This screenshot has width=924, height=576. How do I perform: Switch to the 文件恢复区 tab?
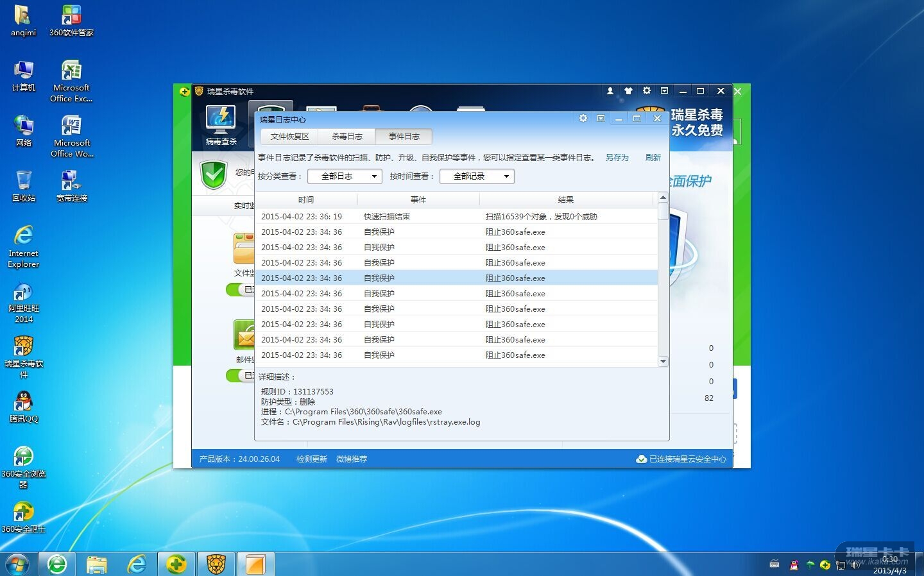289,137
